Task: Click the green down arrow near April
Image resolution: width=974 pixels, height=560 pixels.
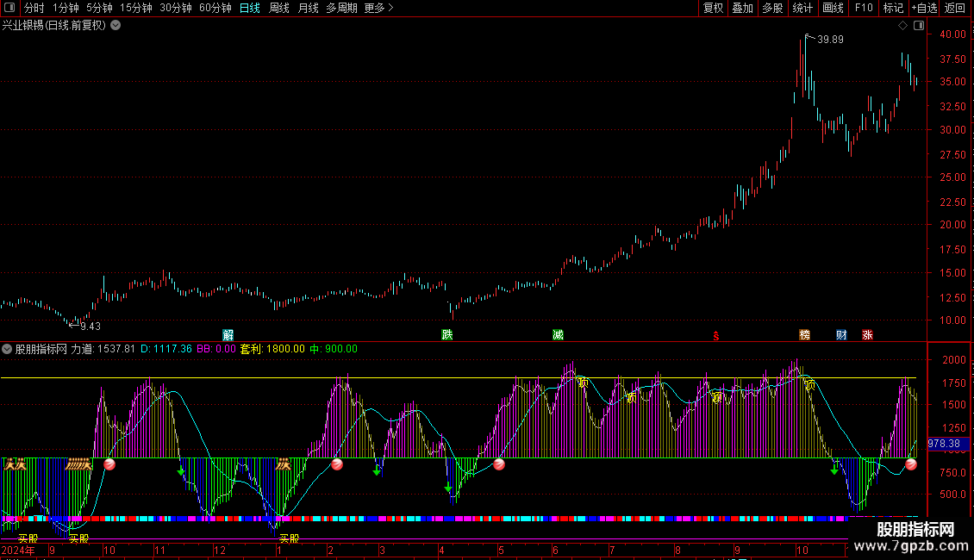Action: 448,488
